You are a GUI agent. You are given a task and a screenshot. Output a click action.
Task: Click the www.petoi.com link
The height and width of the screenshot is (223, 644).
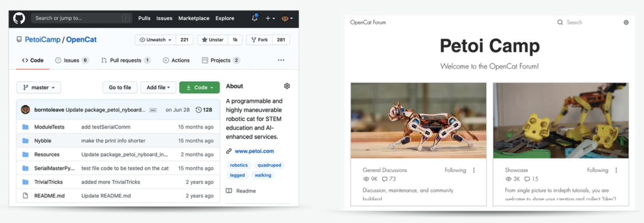(x=254, y=151)
